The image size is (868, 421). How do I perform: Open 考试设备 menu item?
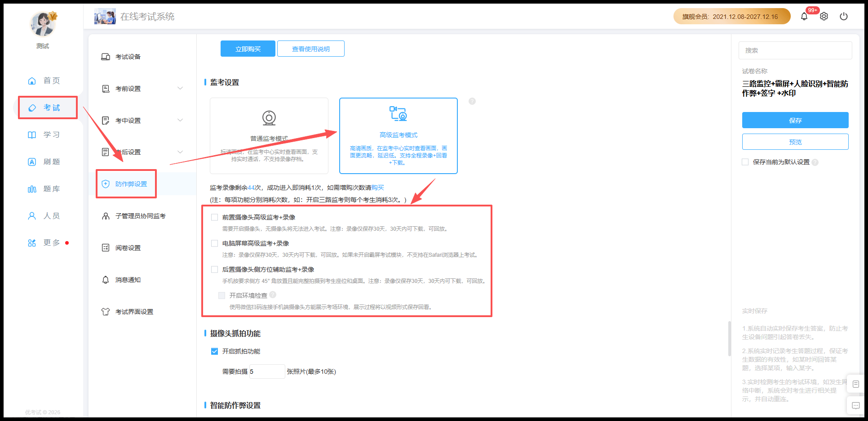142,57
